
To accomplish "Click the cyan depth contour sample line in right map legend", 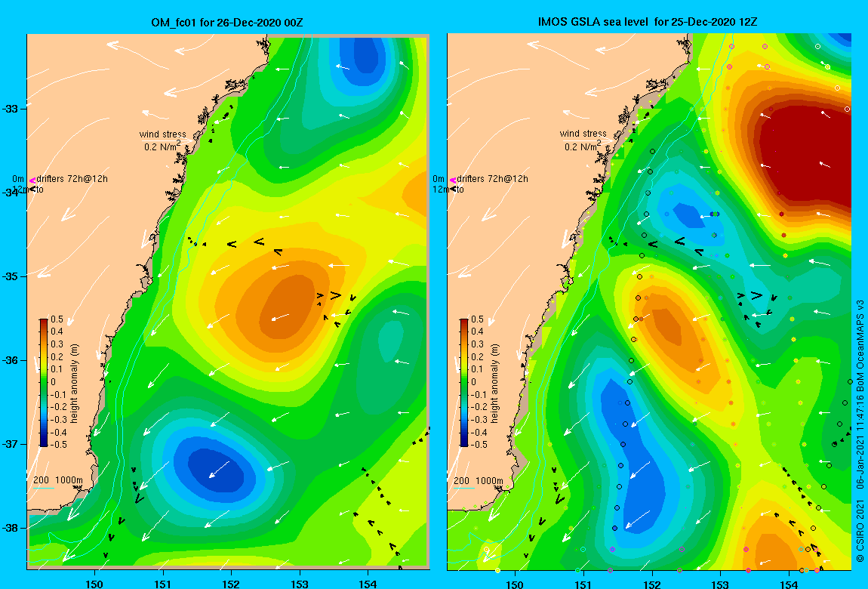I will [463, 488].
